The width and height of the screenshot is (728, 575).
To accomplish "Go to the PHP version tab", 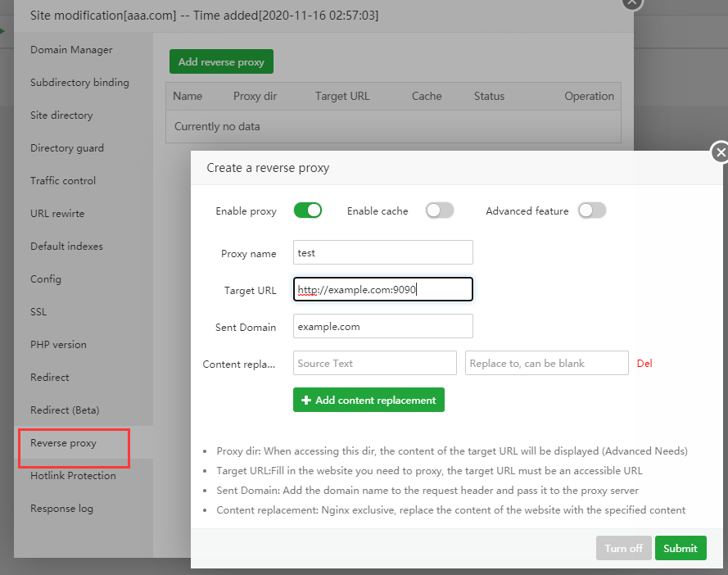I will coord(58,345).
